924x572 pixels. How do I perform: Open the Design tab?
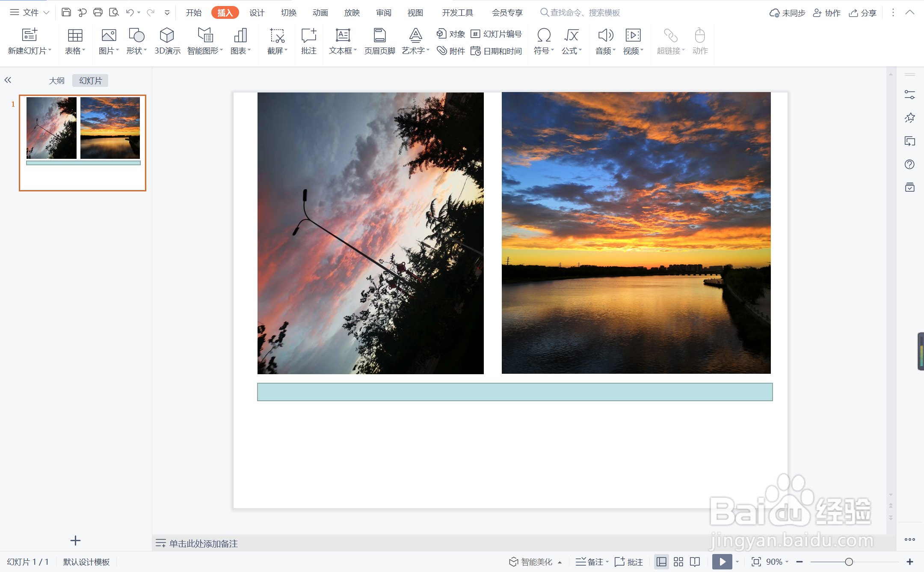pyautogui.click(x=257, y=13)
